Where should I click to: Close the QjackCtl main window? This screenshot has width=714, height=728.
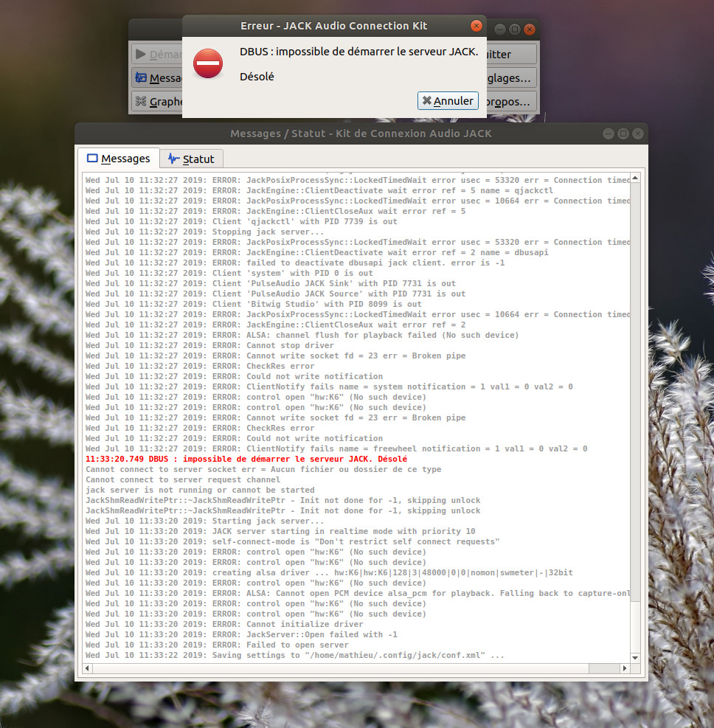(x=530, y=30)
